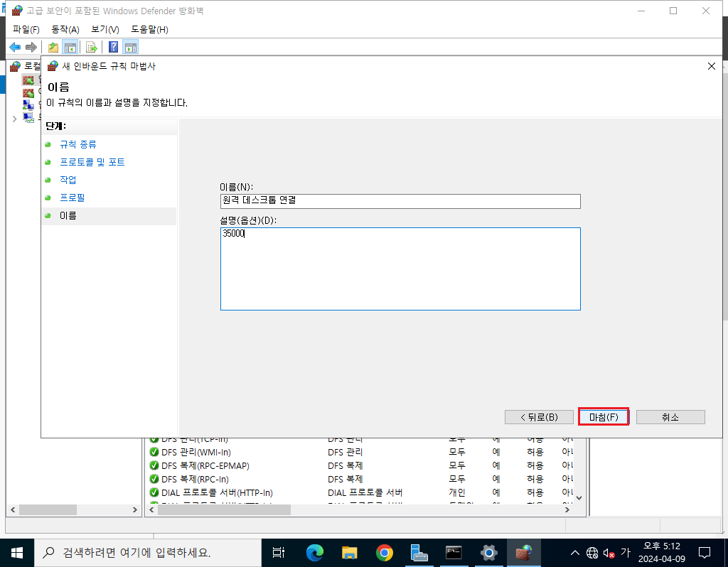Select the local computer firewall root icon in tree
Screen dimensions: 728x567
point(16,66)
